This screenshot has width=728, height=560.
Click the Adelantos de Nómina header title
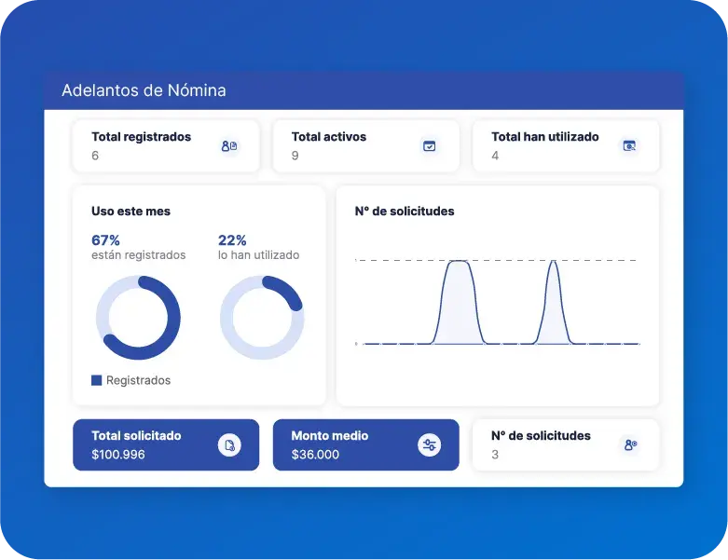tap(144, 90)
